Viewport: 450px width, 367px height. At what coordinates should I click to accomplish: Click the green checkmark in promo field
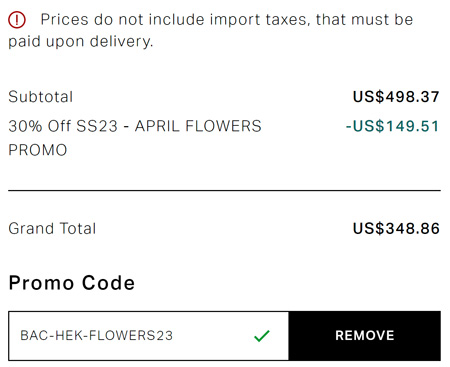[x=262, y=336]
